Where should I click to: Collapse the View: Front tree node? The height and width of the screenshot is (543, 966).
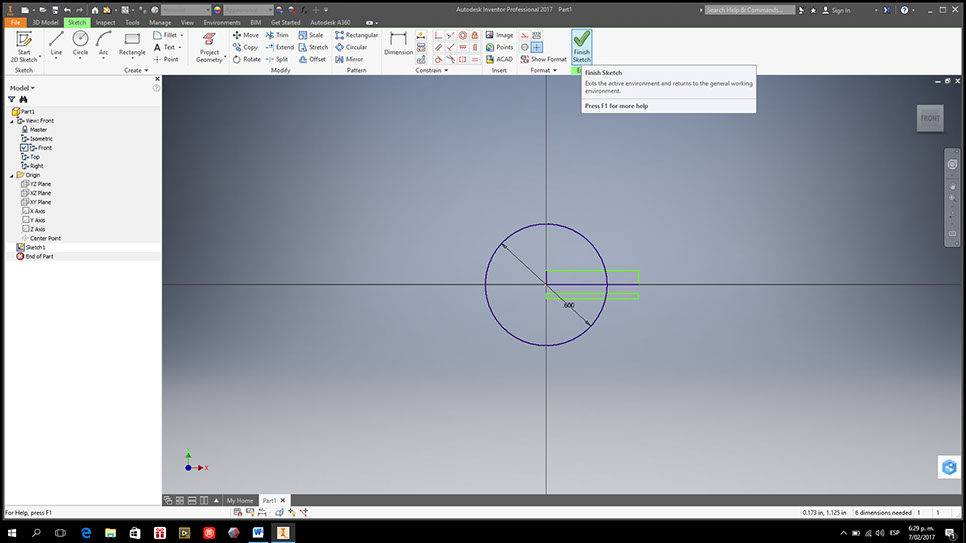(12, 121)
